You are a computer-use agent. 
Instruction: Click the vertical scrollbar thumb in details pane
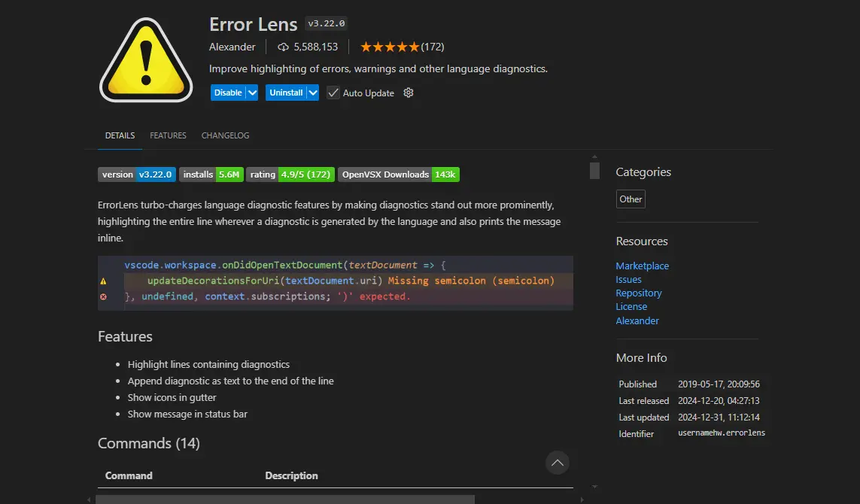pos(594,171)
